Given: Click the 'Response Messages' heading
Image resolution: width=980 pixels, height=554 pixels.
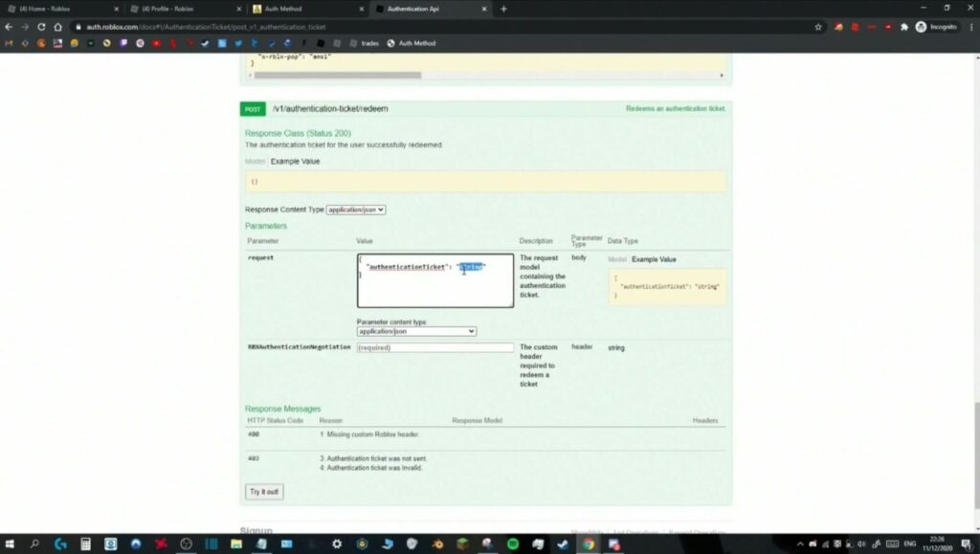Looking at the screenshot, I should [282, 409].
